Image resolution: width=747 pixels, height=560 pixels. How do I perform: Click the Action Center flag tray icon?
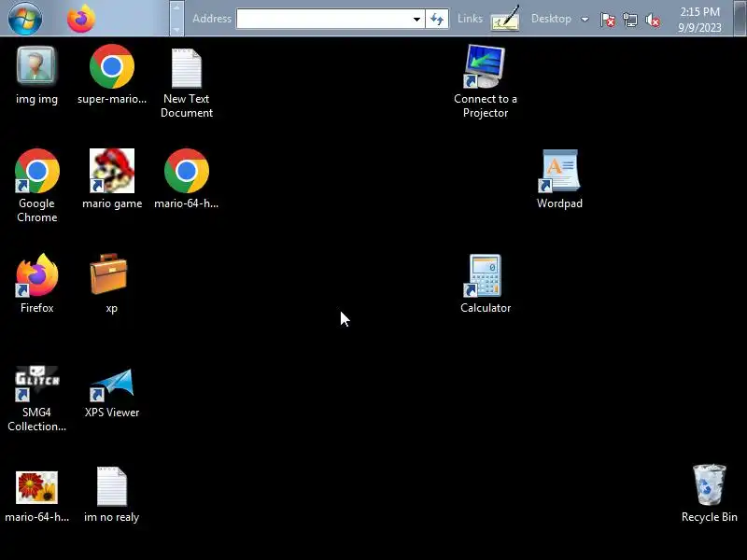point(608,20)
